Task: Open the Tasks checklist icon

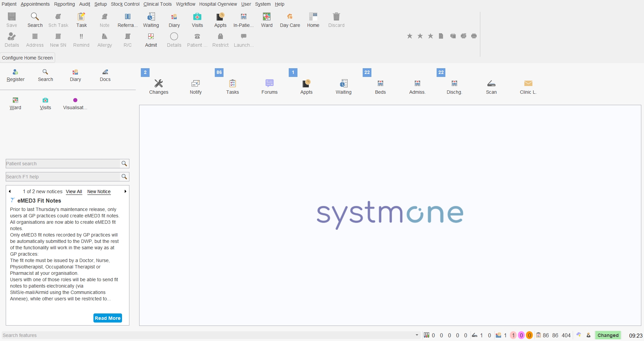Action: [x=233, y=87]
